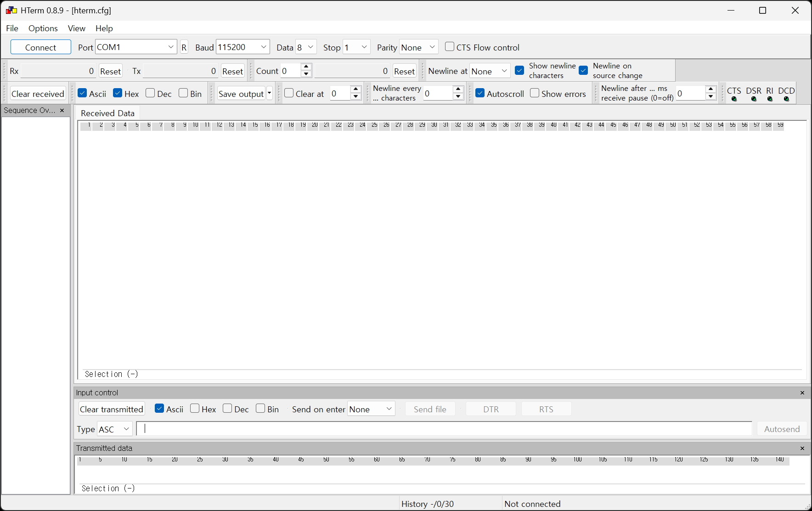Close the Input control panel
812x511 pixels.
click(802, 393)
